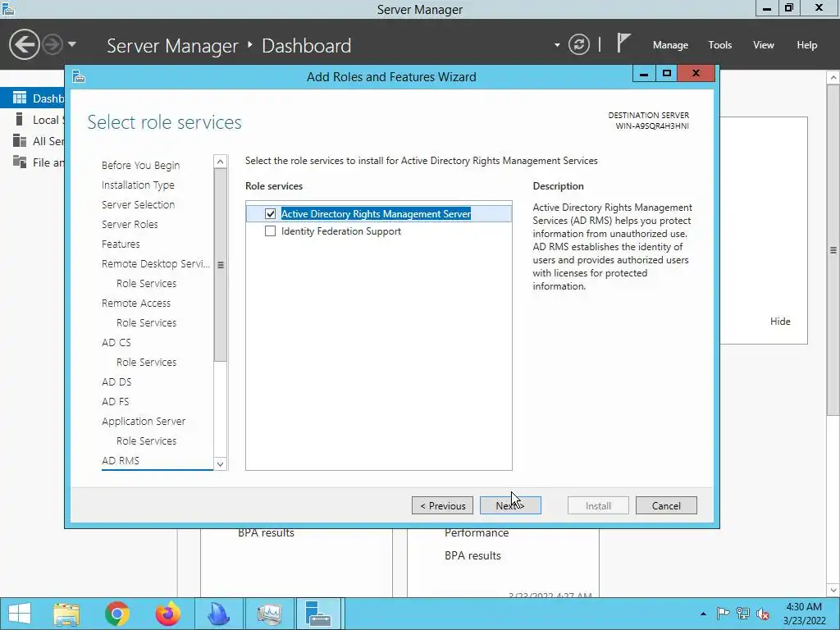The height and width of the screenshot is (630, 840).
Task: Click the Server Manager main scrollbar thumb
Action: (x=833, y=249)
